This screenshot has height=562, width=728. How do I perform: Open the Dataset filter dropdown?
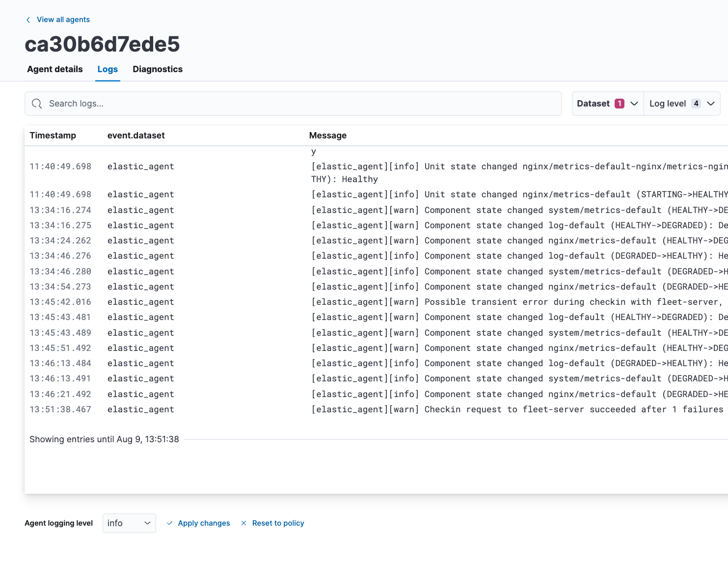607,104
